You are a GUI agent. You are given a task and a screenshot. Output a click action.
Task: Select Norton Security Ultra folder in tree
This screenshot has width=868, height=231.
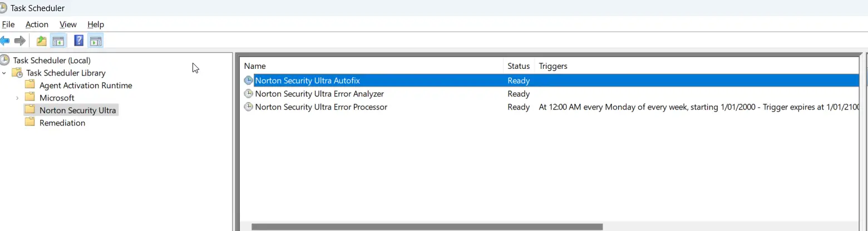click(x=78, y=110)
